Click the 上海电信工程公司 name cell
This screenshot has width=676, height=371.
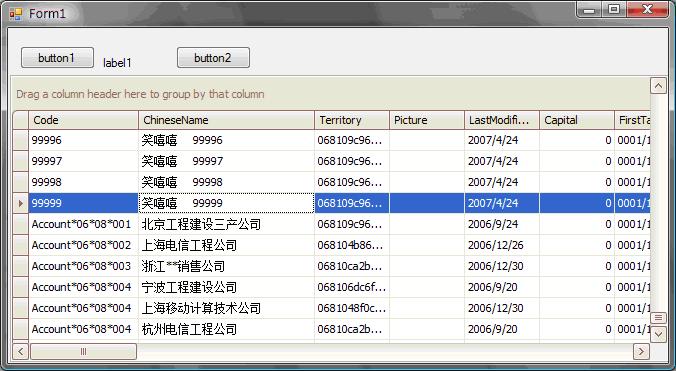point(226,245)
